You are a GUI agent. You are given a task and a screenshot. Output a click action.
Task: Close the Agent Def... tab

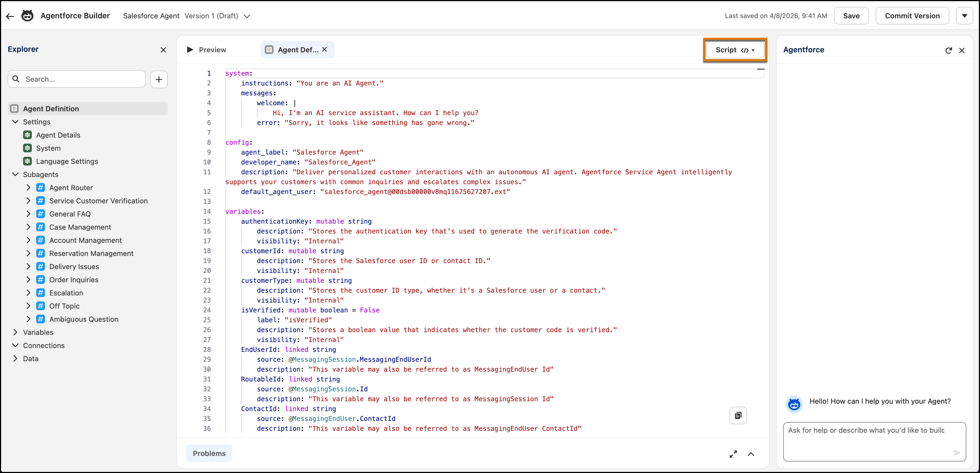click(324, 50)
